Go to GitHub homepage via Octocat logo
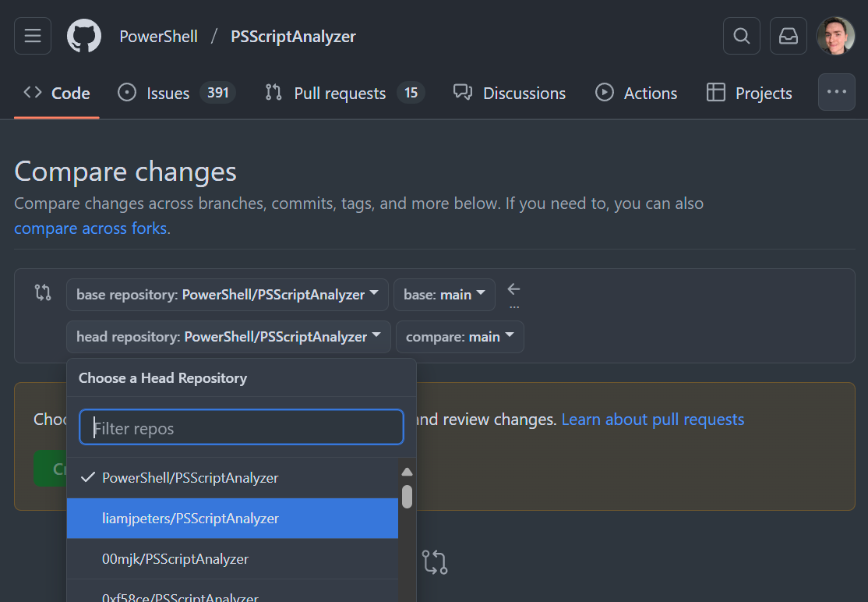Image resolution: width=868 pixels, height=602 pixels. point(84,36)
